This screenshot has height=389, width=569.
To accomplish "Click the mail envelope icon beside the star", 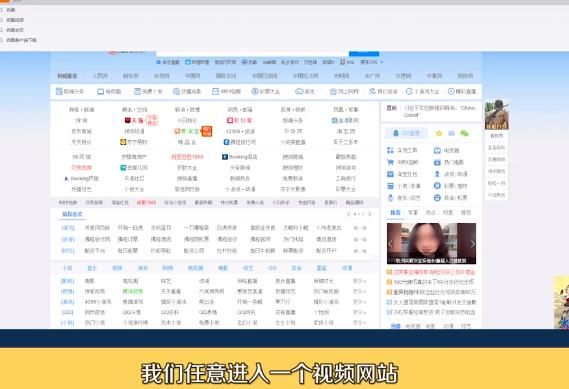I will (451, 133).
